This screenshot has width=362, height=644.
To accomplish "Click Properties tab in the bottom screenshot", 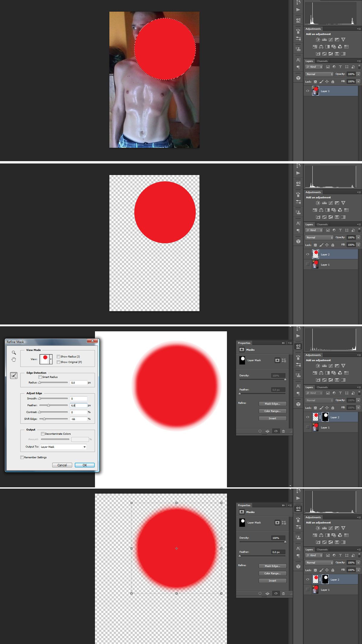I will 244,505.
